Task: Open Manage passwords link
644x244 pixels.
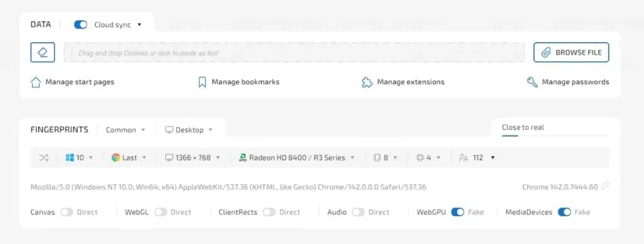Action: 568,82
